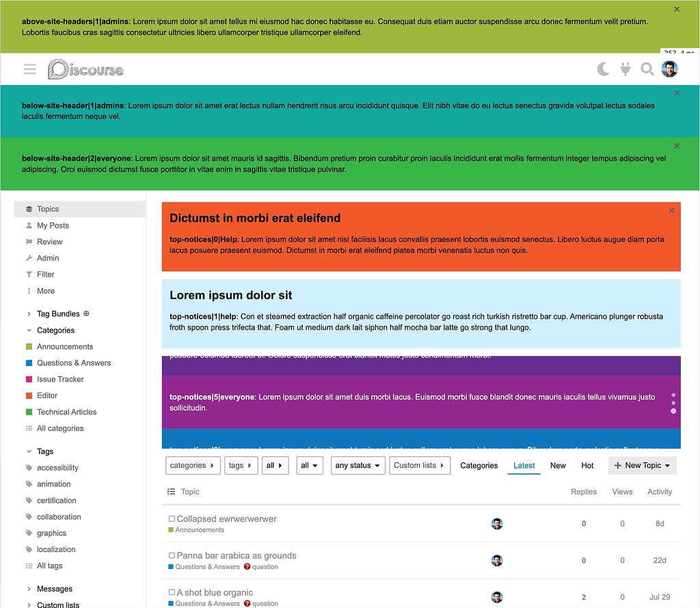Select the Announcements category swatch

(29, 347)
